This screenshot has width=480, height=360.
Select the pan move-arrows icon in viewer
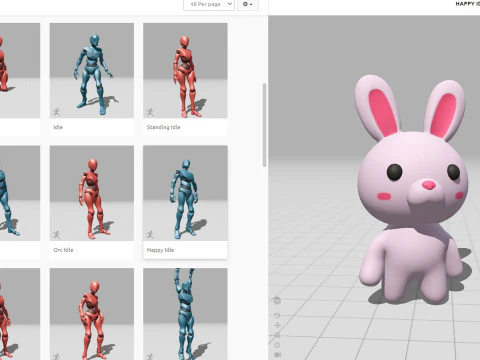pos(277,325)
